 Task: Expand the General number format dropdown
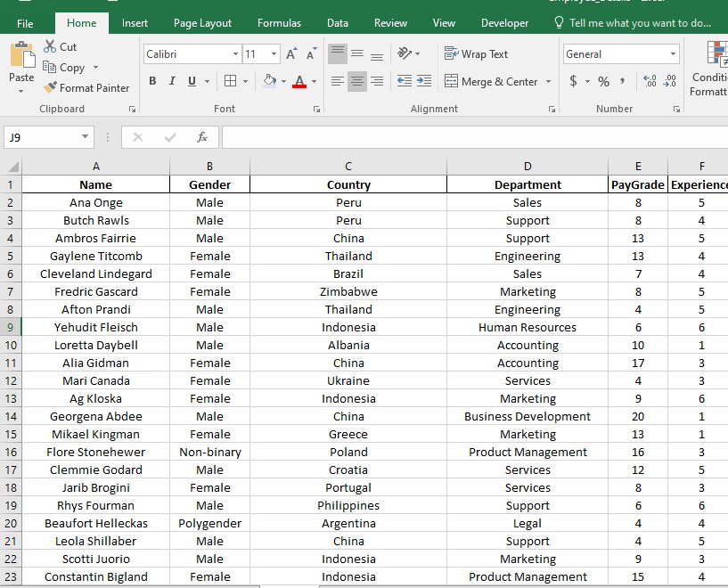pyautogui.click(x=673, y=54)
